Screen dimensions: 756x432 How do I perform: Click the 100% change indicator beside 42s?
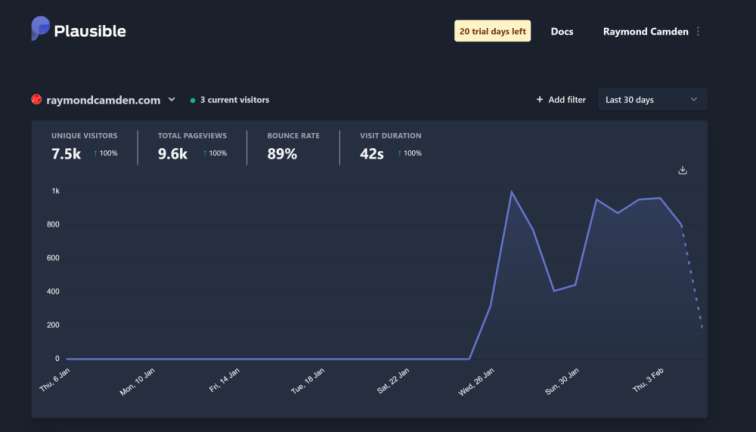click(409, 153)
